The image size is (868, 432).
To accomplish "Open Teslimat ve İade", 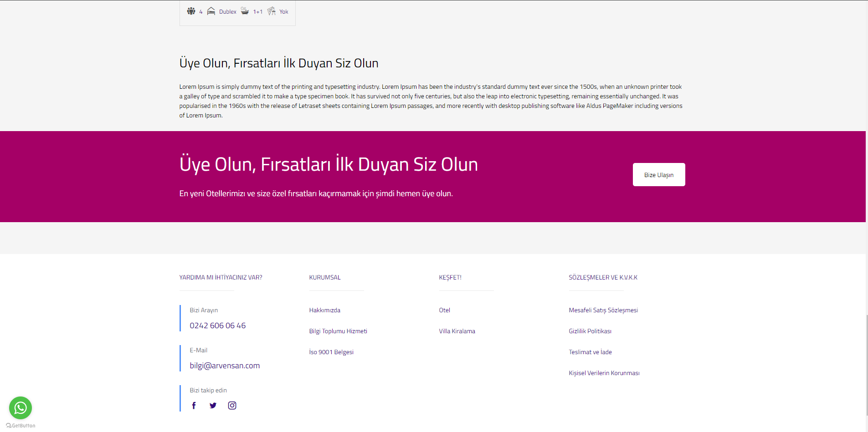I will [x=590, y=352].
